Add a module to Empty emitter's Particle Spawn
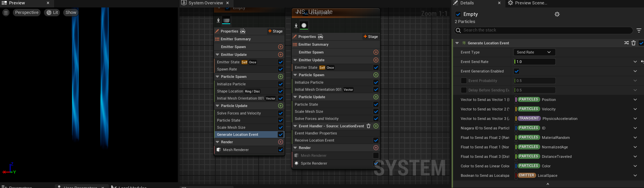The height and width of the screenshot is (188, 644). point(280,77)
